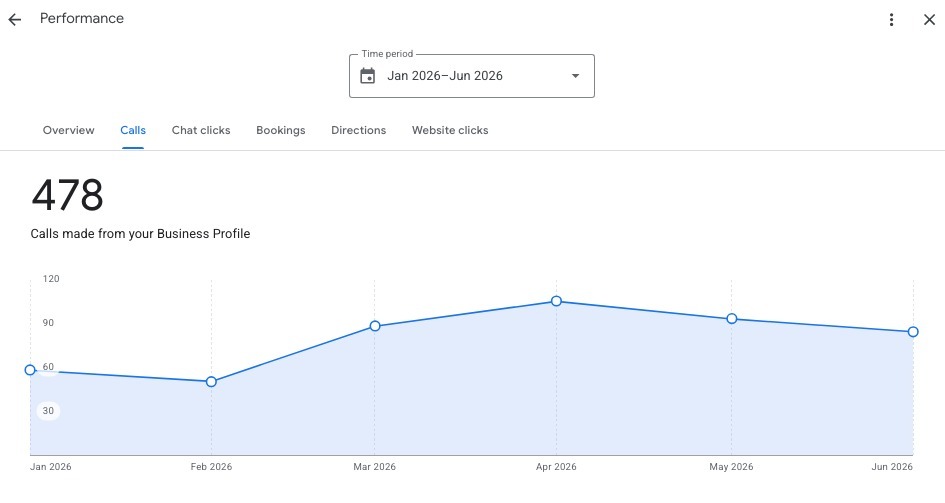This screenshot has width=945, height=503.
Task: Select the May 2026 data point
Action: 732,319
